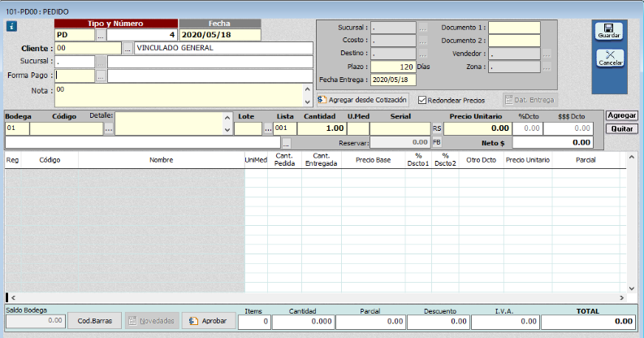
Task: Click grid vertical scrollbar down arrow
Action: pyautogui.click(x=631, y=288)
